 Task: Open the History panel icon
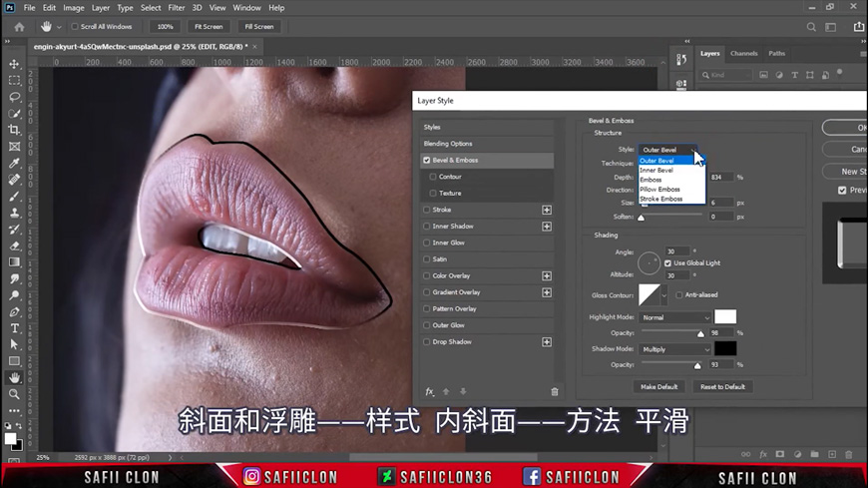click(x=680, y=59)
